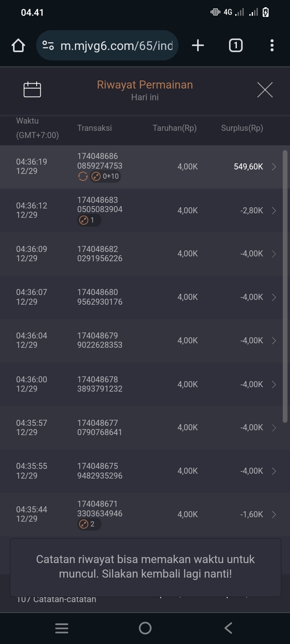This screenshot has width=290, height=644.
Task: Close the Riwayat Permainan panel
Action: 265,90
